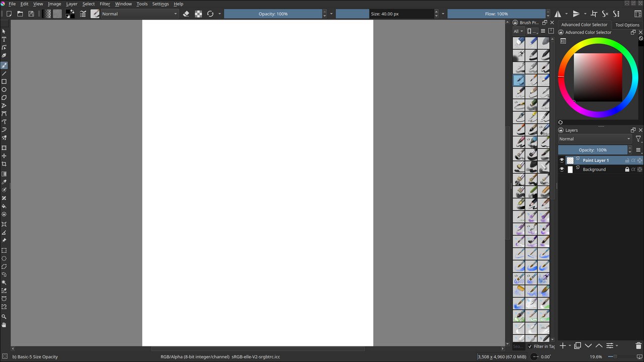Image resolution: width=644 pixels, height=362 pixels.
Task: Toggle the lock on Paint Layer 1
Action: click(x=627, y=160)
